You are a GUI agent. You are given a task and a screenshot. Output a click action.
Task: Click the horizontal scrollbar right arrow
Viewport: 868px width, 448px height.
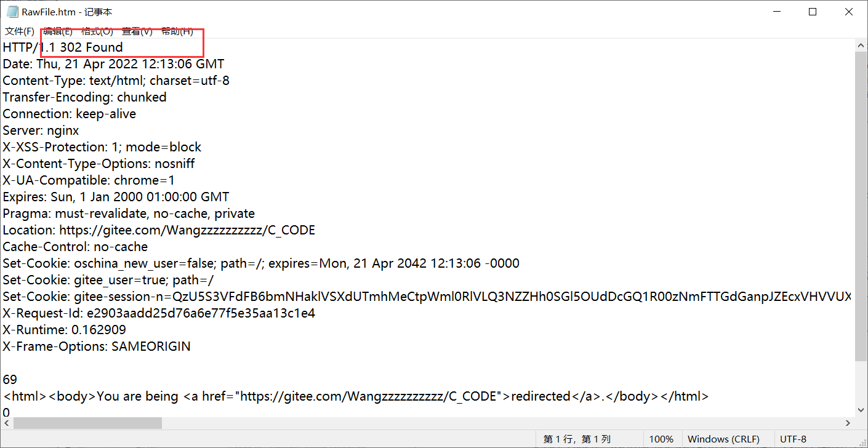(847, 423)
